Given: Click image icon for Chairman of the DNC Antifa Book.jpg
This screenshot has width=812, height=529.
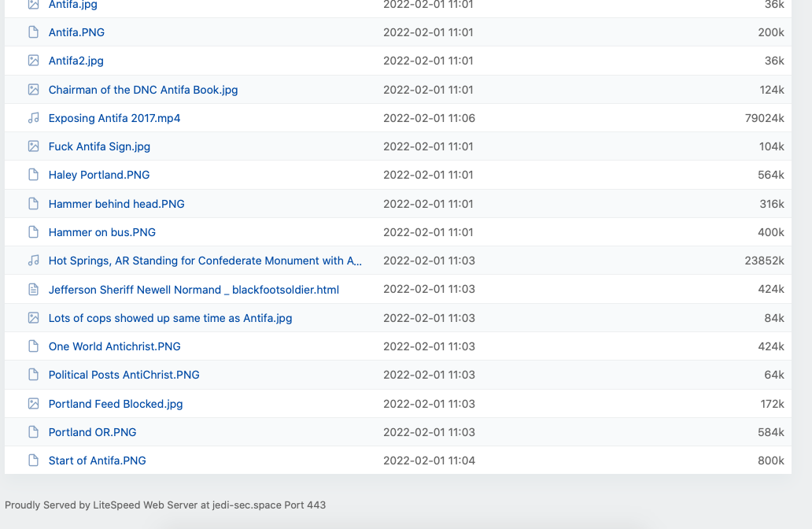Looking at the screenshot, I should coord(33,90).
